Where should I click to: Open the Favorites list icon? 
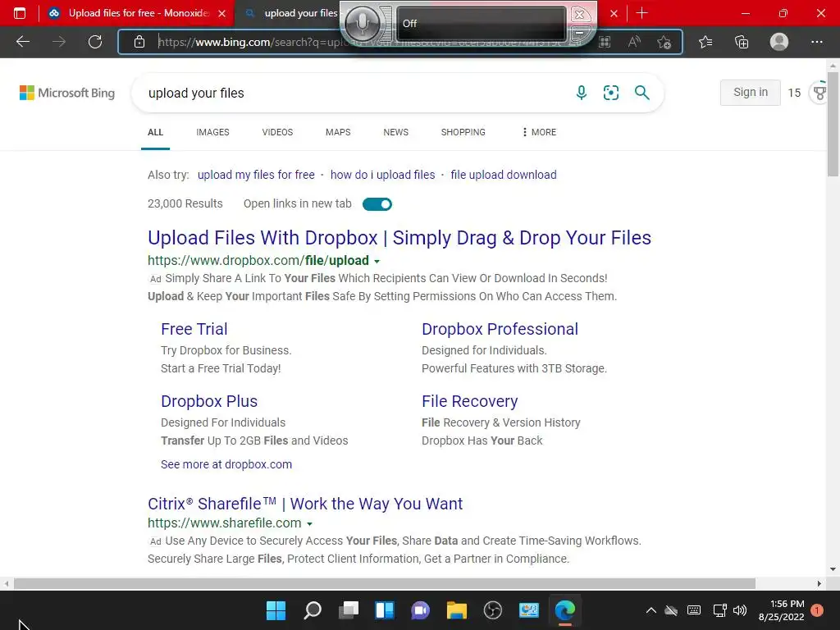coord(705,42)
